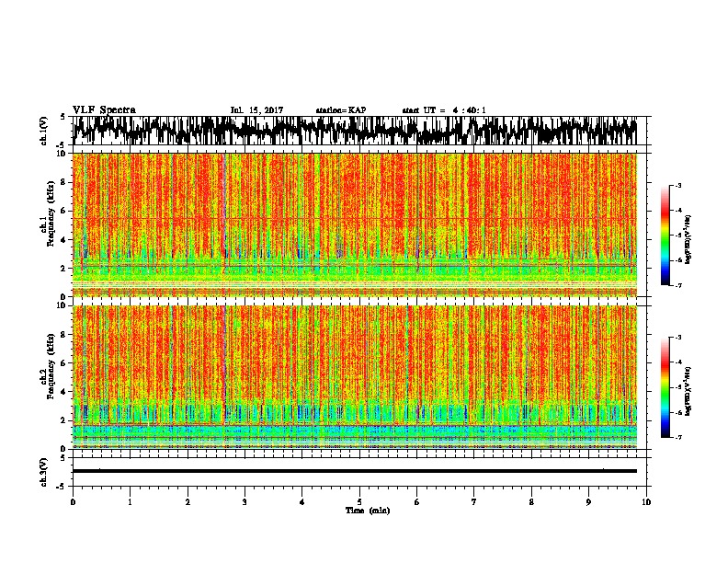728x563 pixels.
Task: Click the "Time (min)" x-axis label
Action: (368, 511)
